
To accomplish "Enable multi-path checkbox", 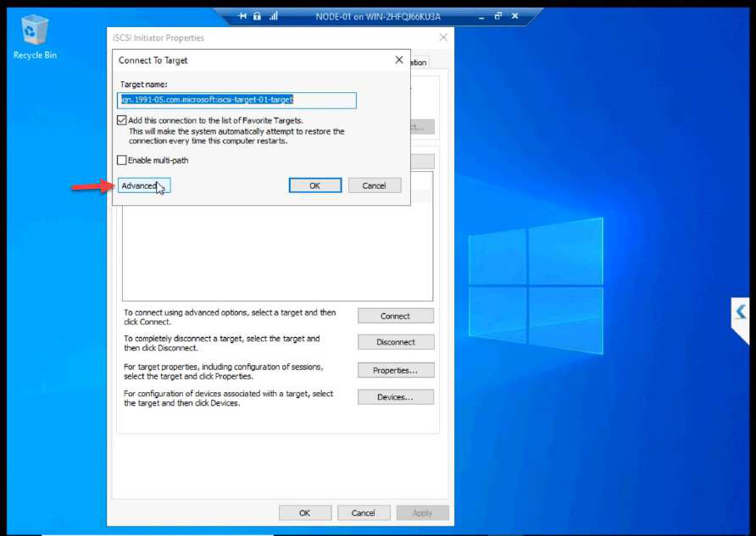I will point(122,160).
